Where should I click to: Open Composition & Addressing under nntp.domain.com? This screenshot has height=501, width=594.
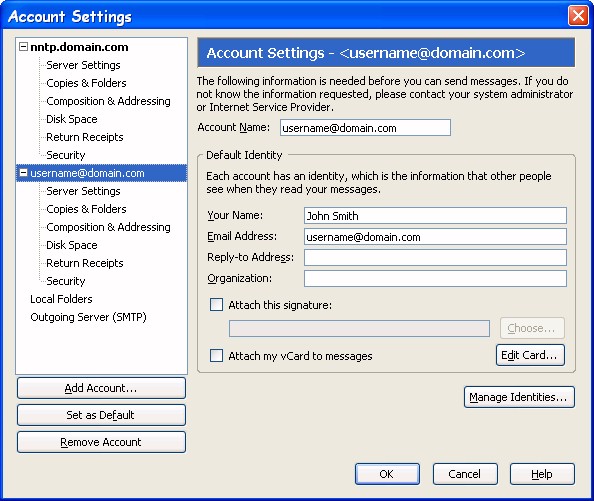click(x=108, y=101)
